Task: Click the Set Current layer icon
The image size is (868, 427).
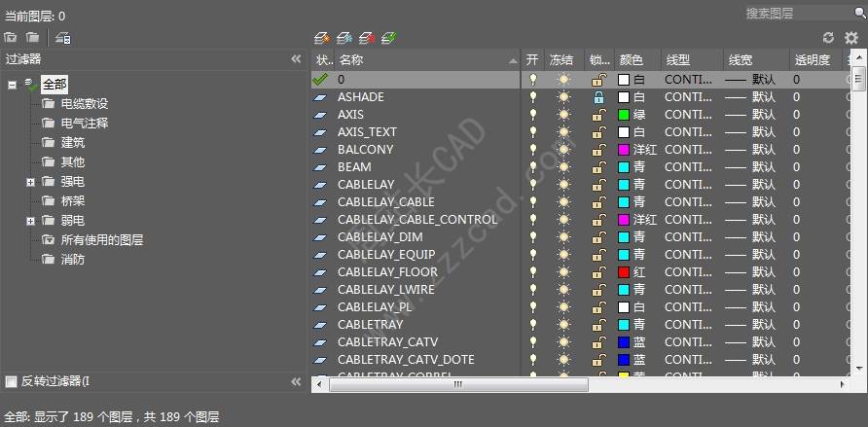Action: click(x=389, y=38)
